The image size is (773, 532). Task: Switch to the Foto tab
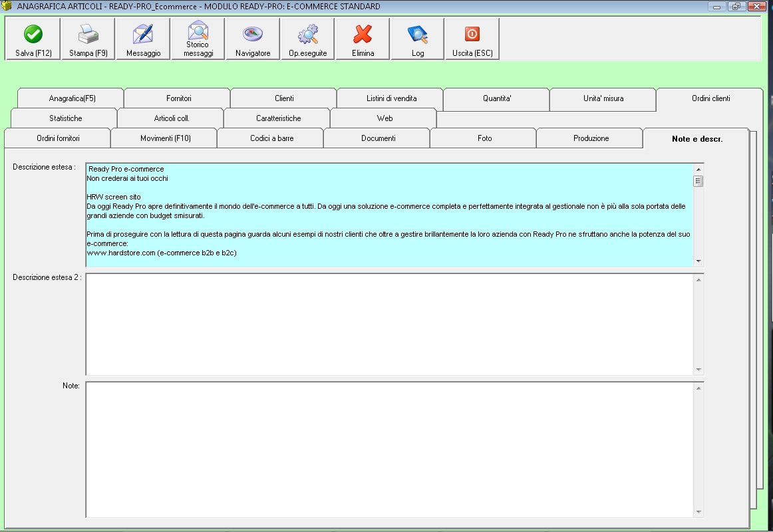coord(484,138)
